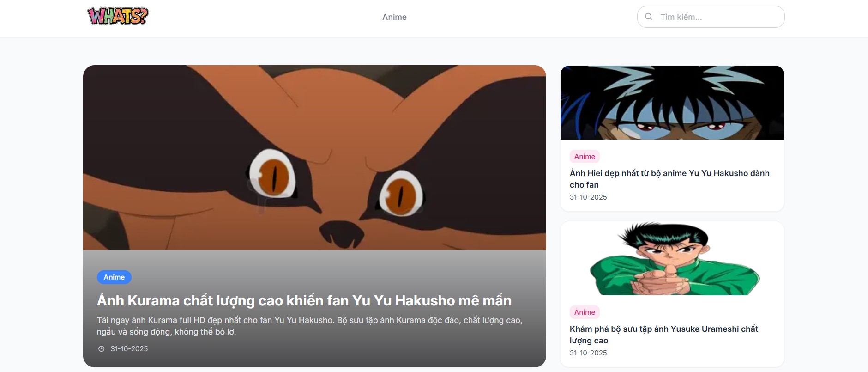Click the magnifier search icon

(x=649, y=17)
